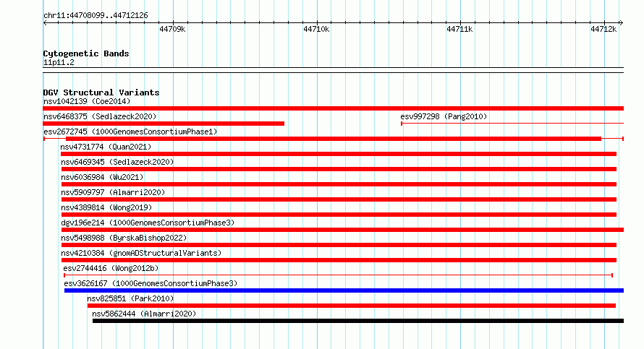Screen dimensions: 644x349
Task: Click the 44711k ruler mark
Action: point(459,29)
